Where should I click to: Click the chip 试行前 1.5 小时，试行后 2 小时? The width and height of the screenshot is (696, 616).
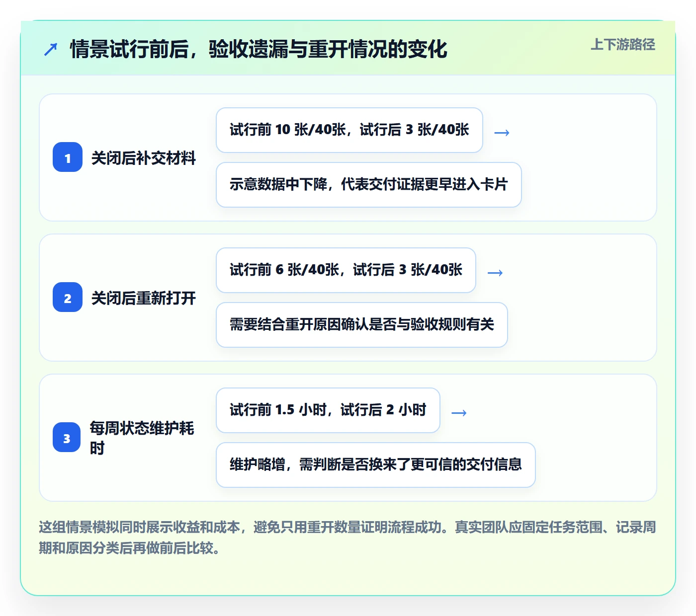[328, 410]
